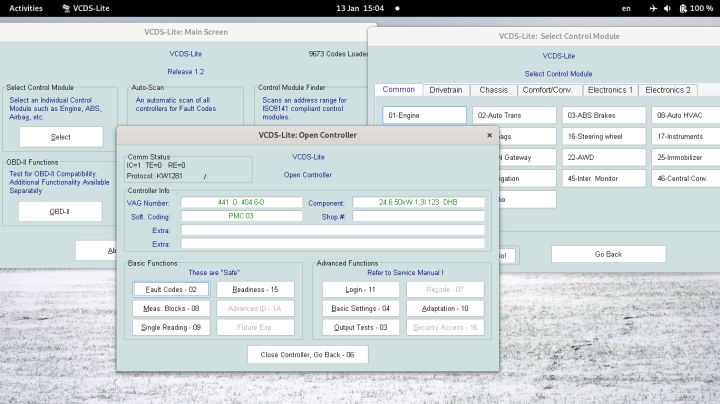
Task: Select the 02-Auto Trans module
Action: coord(514,115)
